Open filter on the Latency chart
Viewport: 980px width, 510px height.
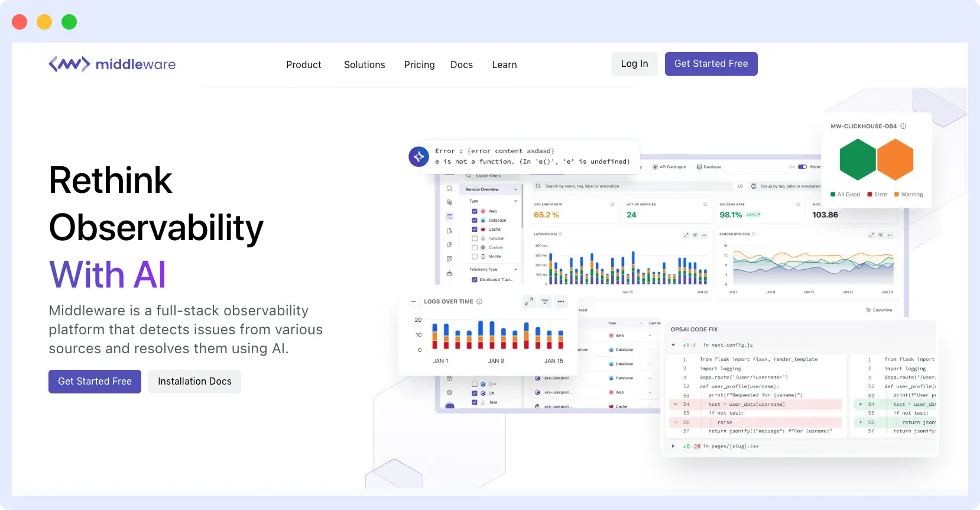[x=695, y=235]
